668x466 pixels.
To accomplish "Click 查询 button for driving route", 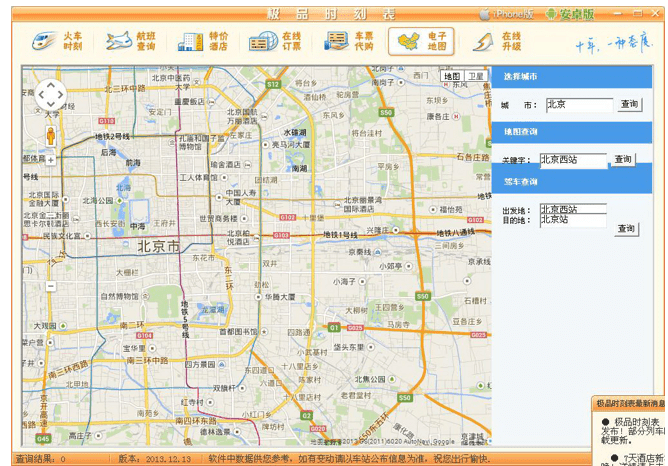I will point(627,229).
